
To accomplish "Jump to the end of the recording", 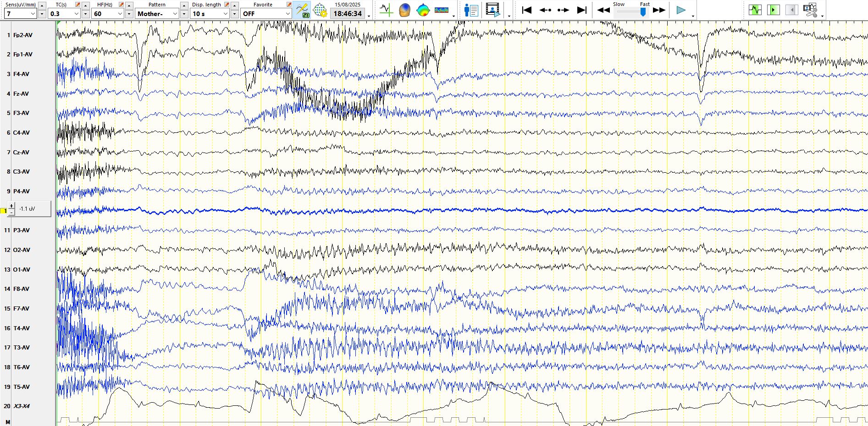I will [x=582, y=10].
